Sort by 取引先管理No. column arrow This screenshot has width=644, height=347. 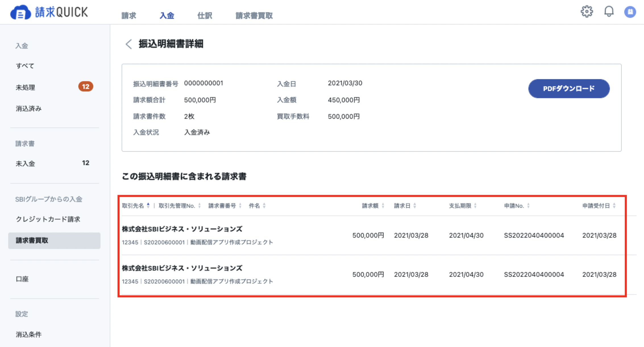[200, 206]
